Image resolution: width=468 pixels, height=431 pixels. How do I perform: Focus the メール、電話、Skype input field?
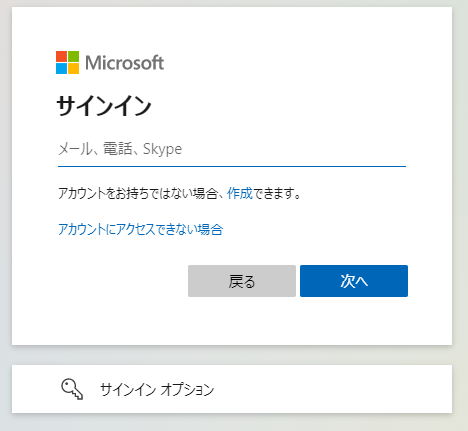232,149
